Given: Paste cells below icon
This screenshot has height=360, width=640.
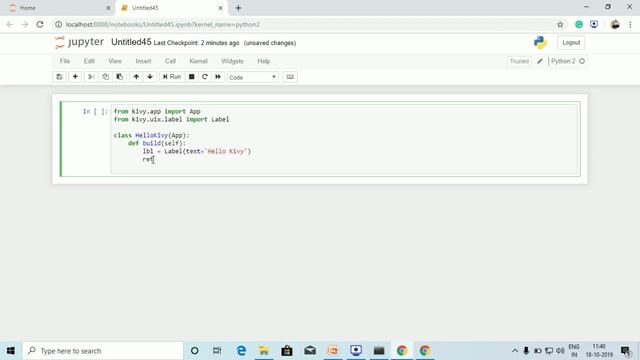Looking at the screenshot, I should (x=120, y=77).
